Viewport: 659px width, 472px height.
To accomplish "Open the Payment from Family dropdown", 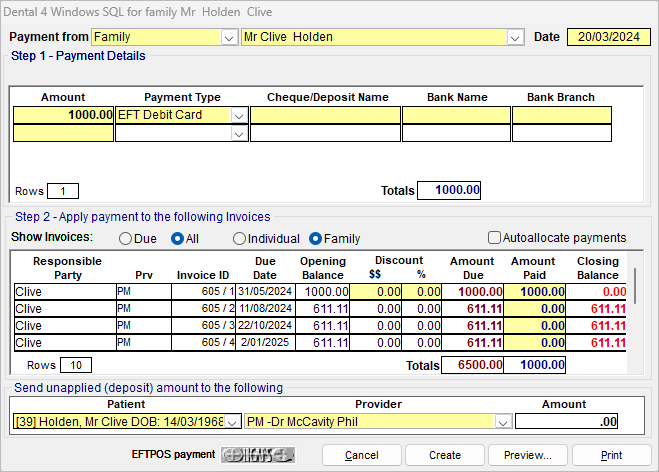I will tap(229, 37).
